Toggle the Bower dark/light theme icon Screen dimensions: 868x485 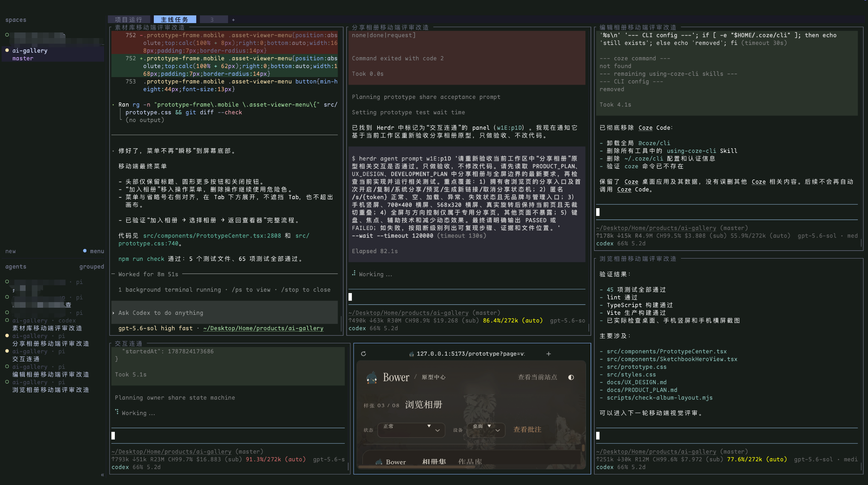click(571, 377)
